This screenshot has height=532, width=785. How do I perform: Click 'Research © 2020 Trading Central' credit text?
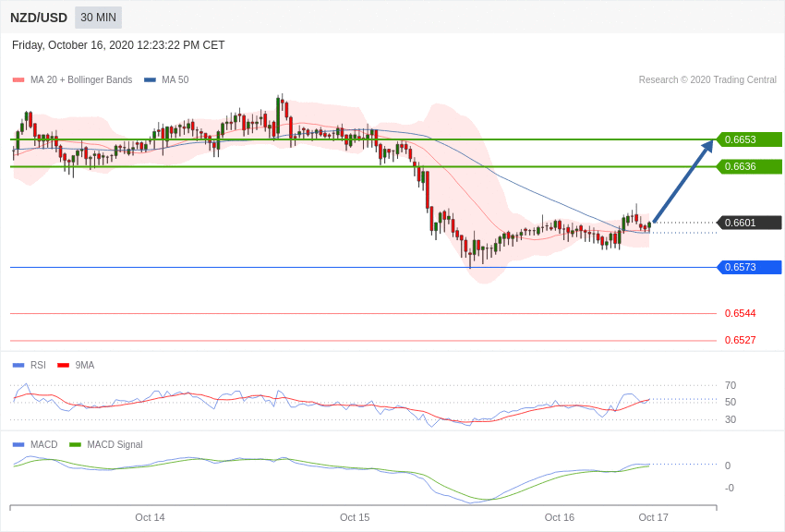pyautogui.click(x=707, y=80)
